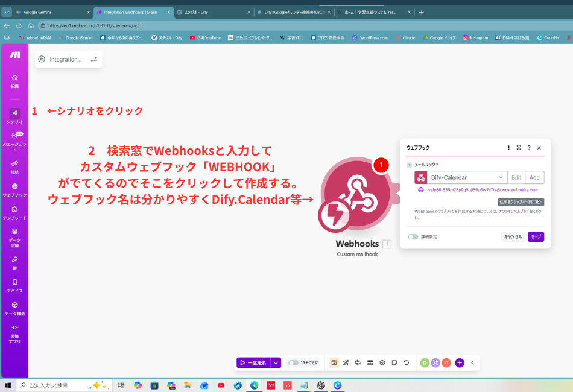Open the シナリオ section in Make sidebar
Image resolution: width=573 pixels, height=392 pixels.
pyautogui.click(x=13, y=113)
